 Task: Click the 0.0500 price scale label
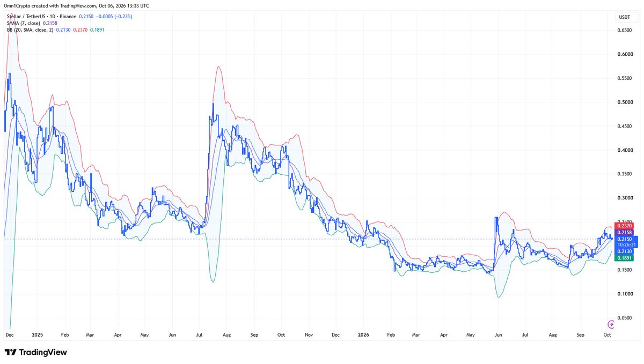pyautogui.click(x=625, y=318)
